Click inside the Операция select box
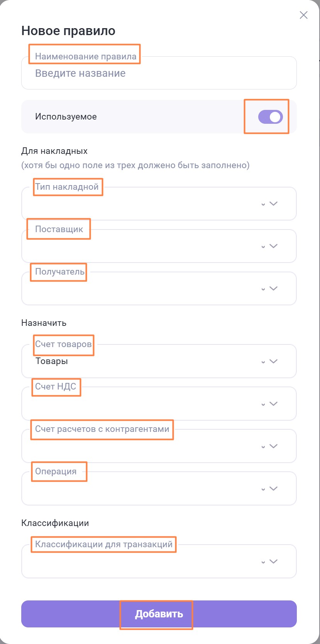 click(139, 489)
